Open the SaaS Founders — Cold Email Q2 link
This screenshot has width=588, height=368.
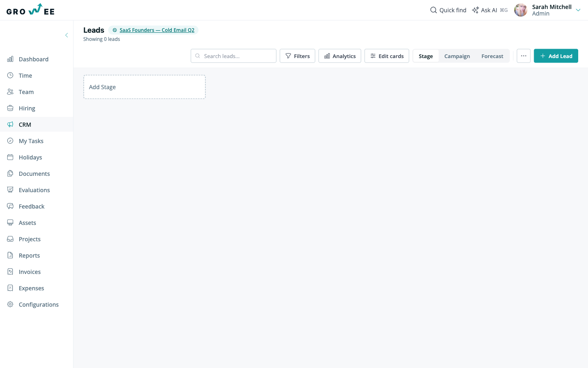[157, 30]
